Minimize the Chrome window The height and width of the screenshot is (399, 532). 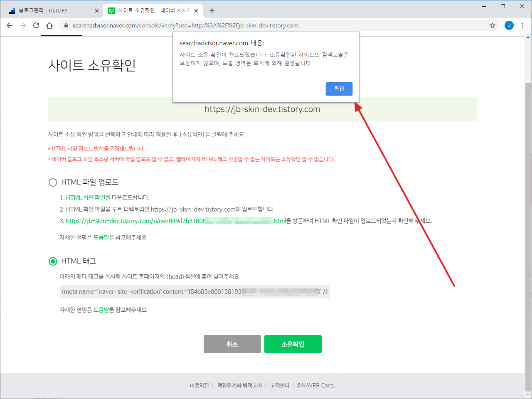(484, 6)
